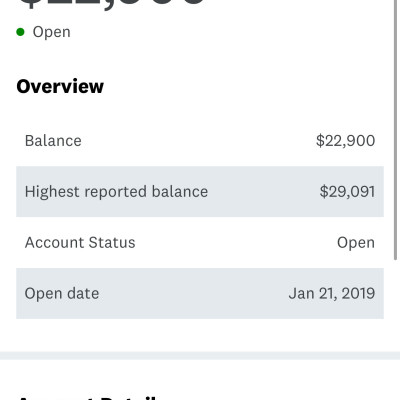
Task: Click the year 2019 in Open date value
Action: click(359, 293)
